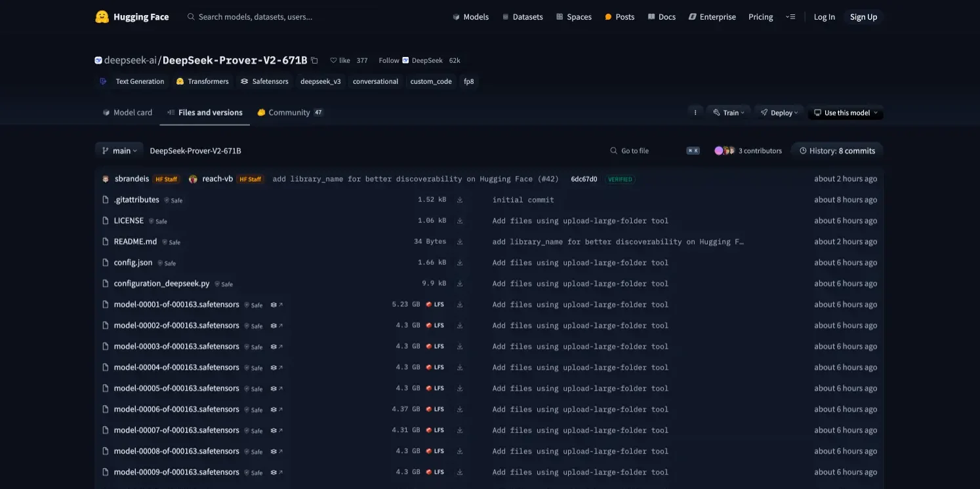980x489 pixels.
Task: Download model-00002-of-000163.safetensors
Action: click(460, 326)
